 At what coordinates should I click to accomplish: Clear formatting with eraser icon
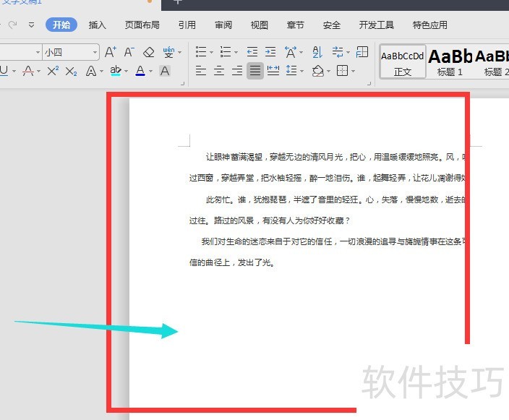pyautogui.click(x=149, y=52)
